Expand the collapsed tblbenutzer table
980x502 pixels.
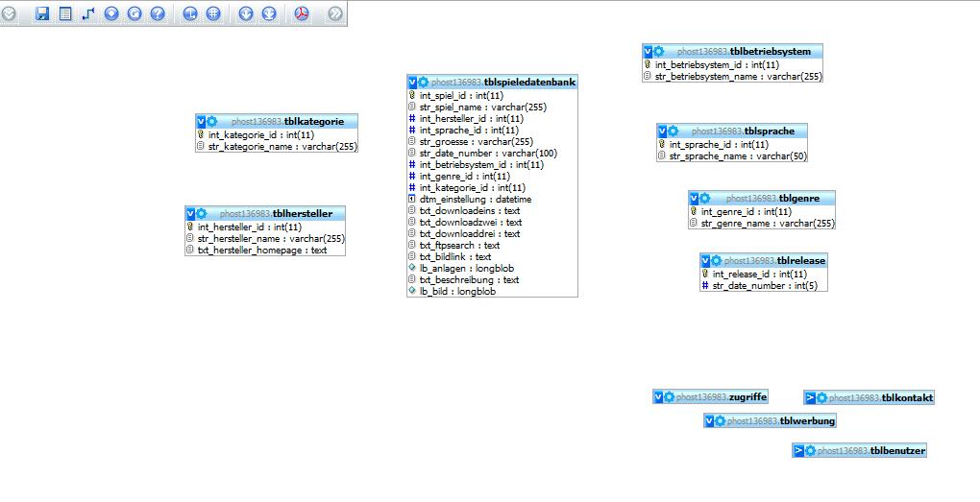798,450
